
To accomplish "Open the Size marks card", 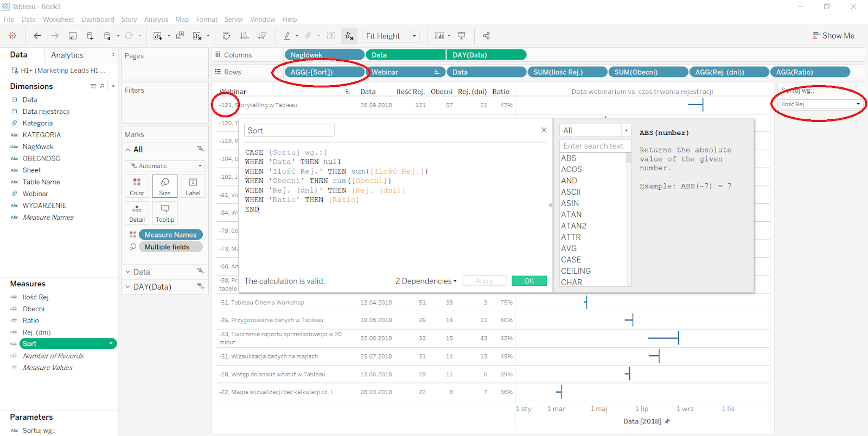I will coord(165,186).
